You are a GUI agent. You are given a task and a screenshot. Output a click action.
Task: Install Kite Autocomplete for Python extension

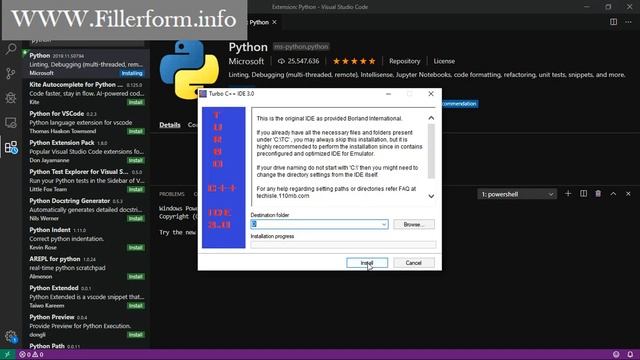(x=136, y=102)
